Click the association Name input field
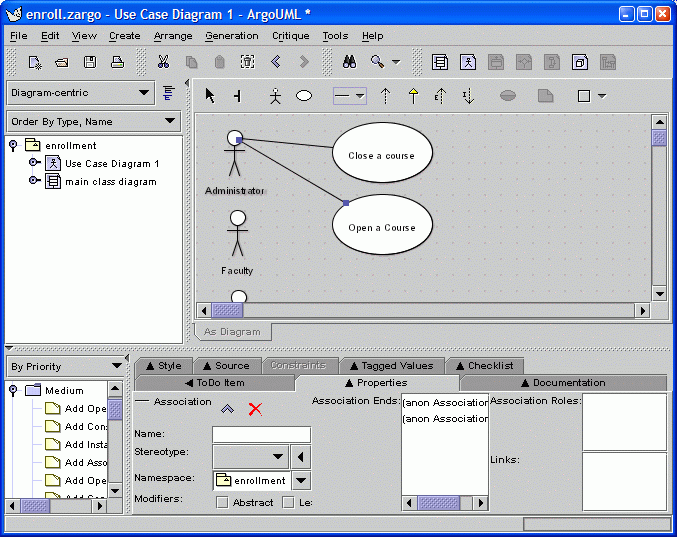 (x=261, y=434)
